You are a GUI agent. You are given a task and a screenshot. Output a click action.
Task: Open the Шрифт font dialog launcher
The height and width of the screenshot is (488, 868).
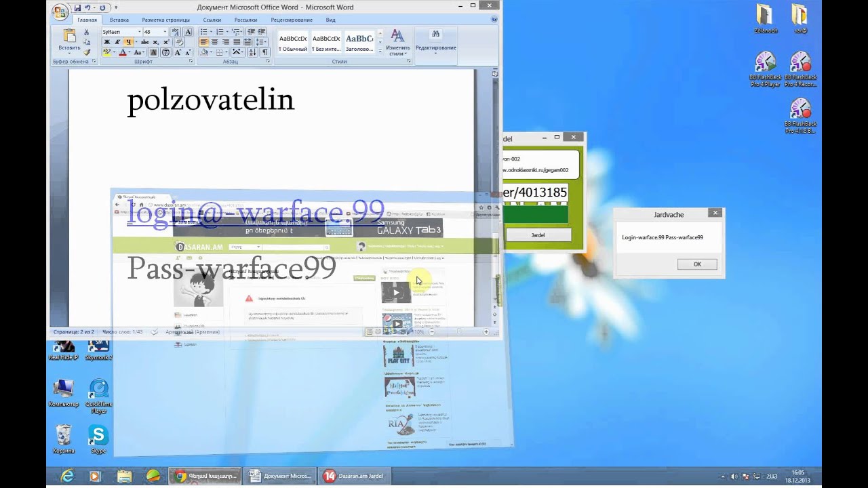[191, 61]
